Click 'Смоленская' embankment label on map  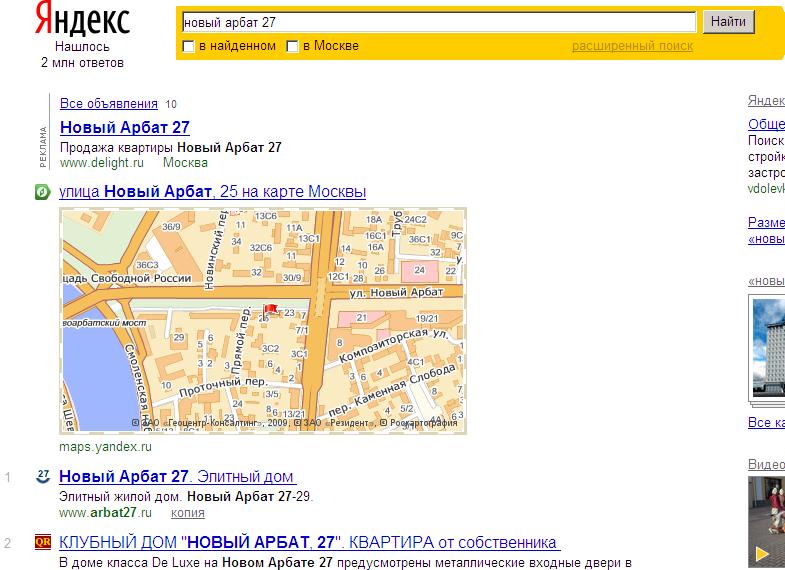tap(136, 385)
